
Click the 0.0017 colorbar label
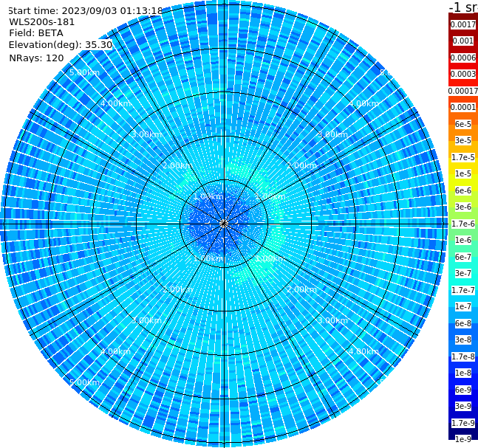pos(463,24)
